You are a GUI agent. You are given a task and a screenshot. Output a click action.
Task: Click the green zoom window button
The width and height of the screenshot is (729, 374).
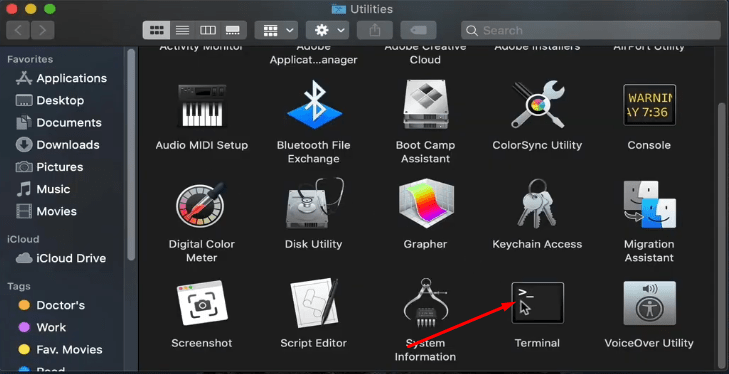50,9
